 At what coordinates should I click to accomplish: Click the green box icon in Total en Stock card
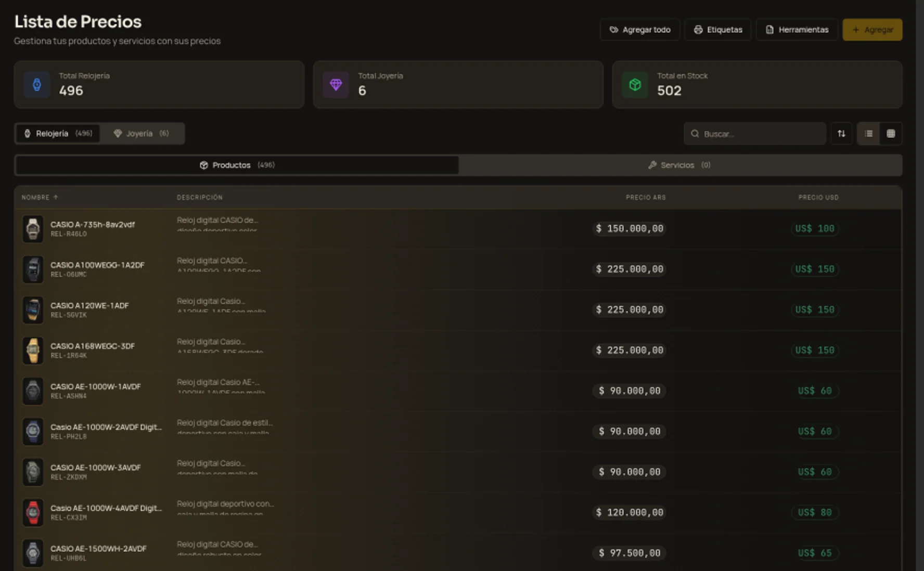[x=635, y=84]
